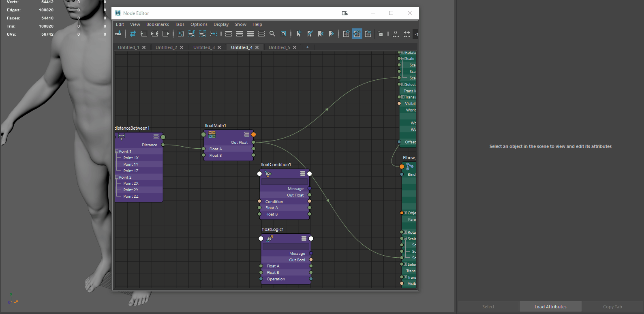
Task: Click Out Bool port on floatLogic1
Action: point(311,260)
